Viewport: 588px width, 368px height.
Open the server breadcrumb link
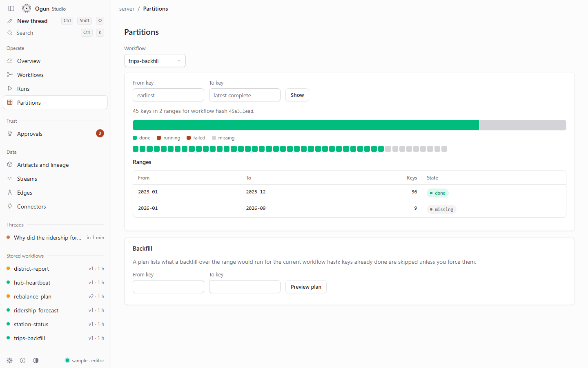[127, 9]
